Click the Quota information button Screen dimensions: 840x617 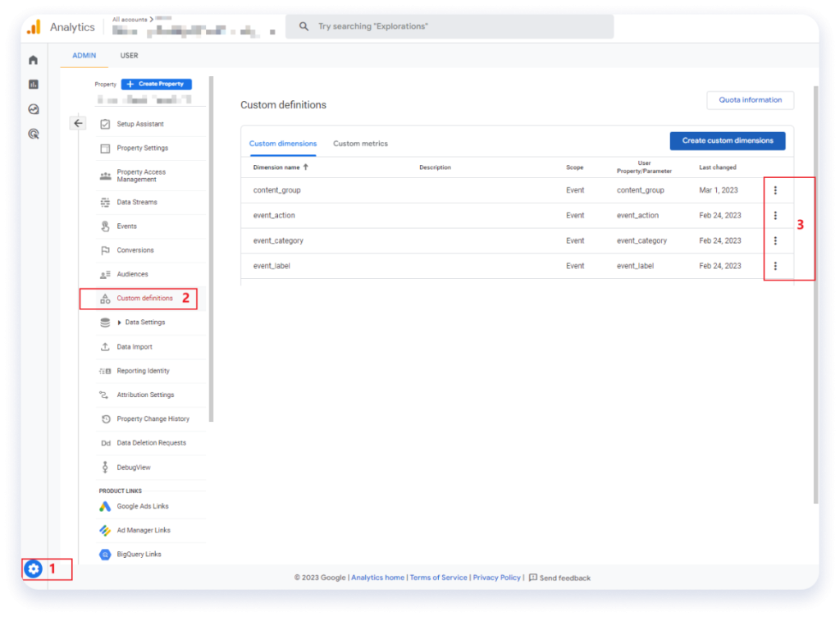(750, 100)
